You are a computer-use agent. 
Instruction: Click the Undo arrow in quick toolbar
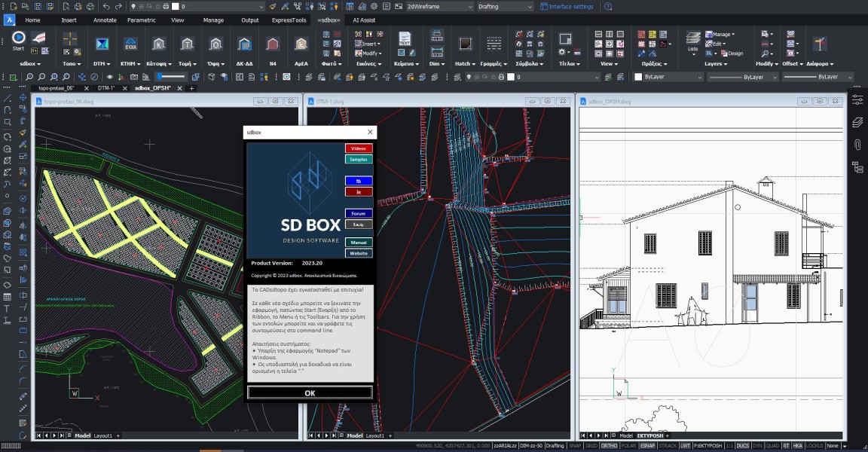[x=106, y=7]
